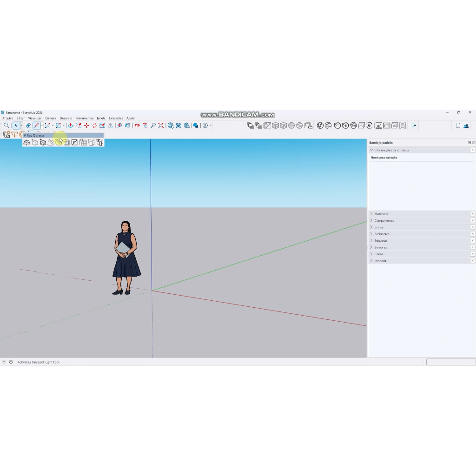Open the Câmera menu
476x476 pixels.
pos(50,118)
